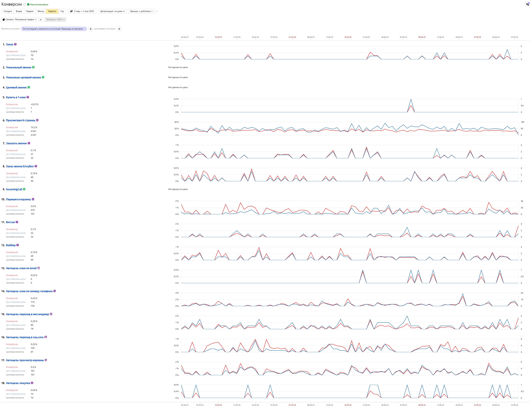Open Автоцель: покупка goal
The height and width of the screenshot is (408, 532).
click(x=18, y=383)
